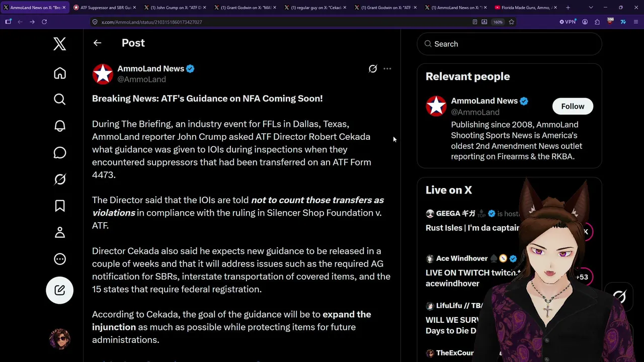Open the Home icon in X sidebar
Screen dimensions: 644x362
pos(60,73)
